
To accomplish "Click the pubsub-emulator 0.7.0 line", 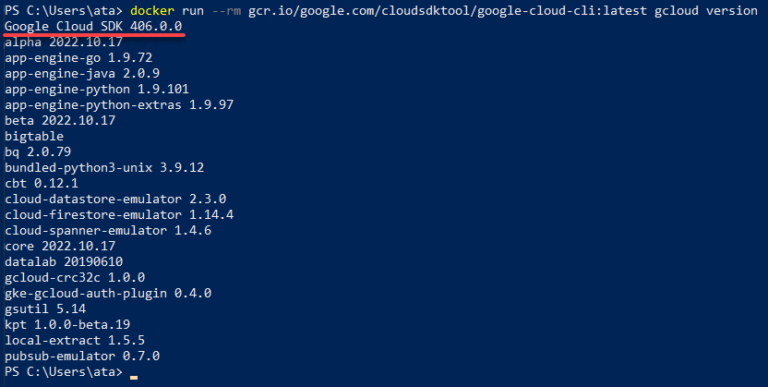I will [82, 356].
